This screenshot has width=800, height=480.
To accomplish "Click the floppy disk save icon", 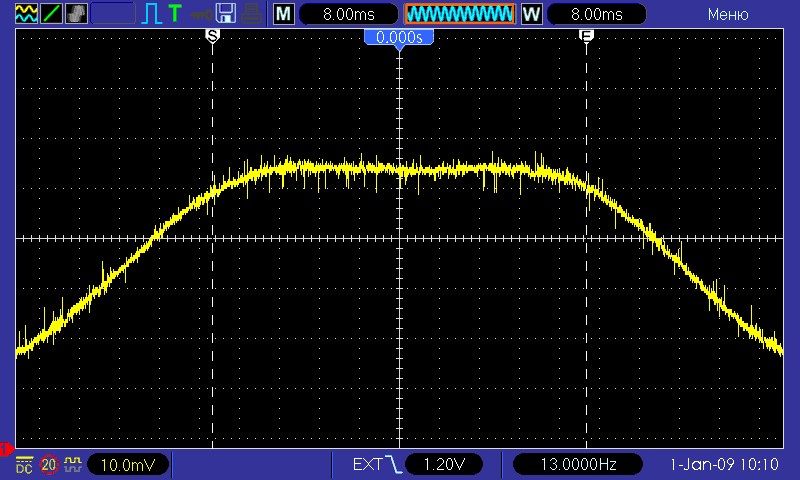I will [225, 14].
